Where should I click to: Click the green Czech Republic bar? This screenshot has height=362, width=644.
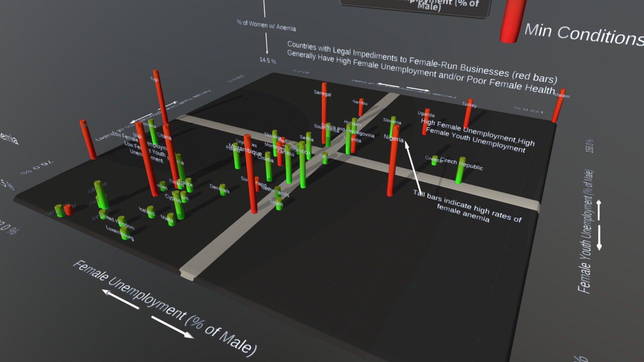coord(460,170)
